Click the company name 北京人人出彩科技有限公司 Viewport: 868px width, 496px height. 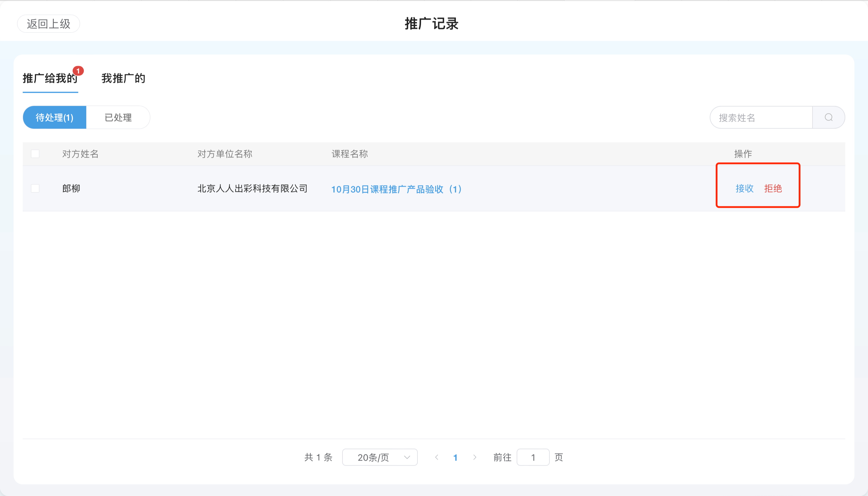pyautogui.click(x=252, y=188)
